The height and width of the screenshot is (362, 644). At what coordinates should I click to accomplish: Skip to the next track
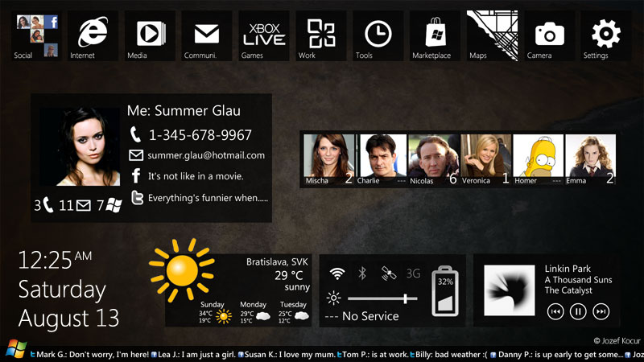(x=601, y=311)
